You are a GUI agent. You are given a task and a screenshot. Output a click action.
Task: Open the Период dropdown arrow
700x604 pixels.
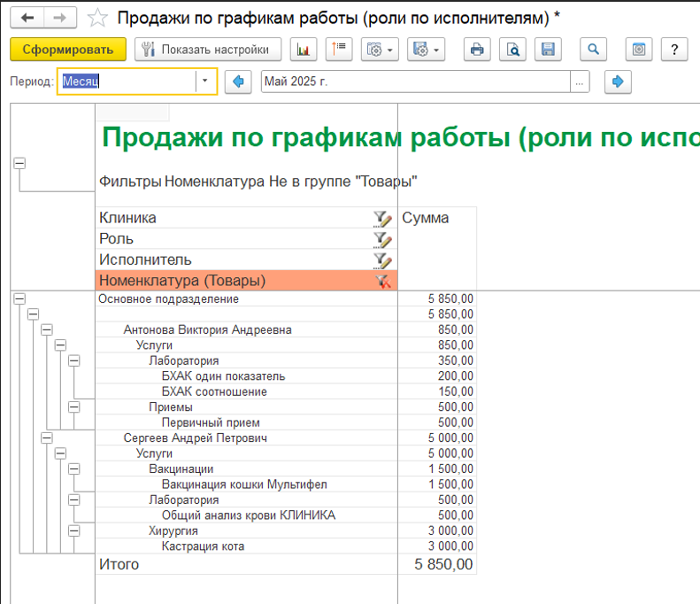pos(205,81)
